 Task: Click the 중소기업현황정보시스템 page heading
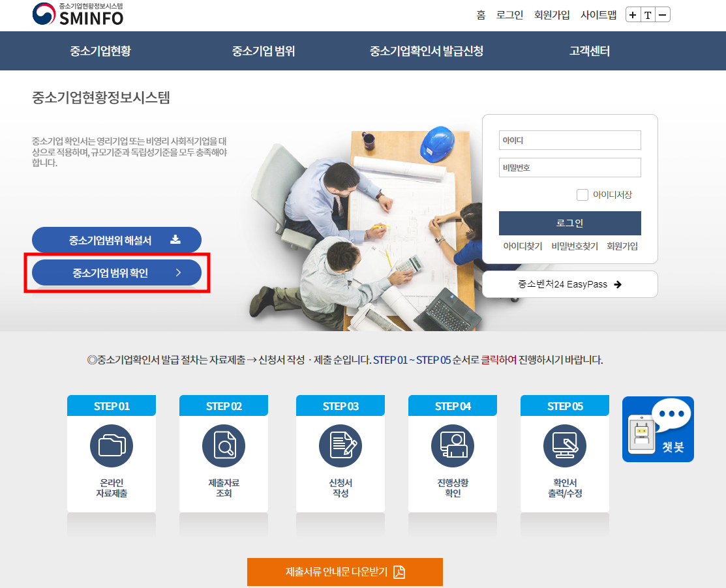click(101, 98)
